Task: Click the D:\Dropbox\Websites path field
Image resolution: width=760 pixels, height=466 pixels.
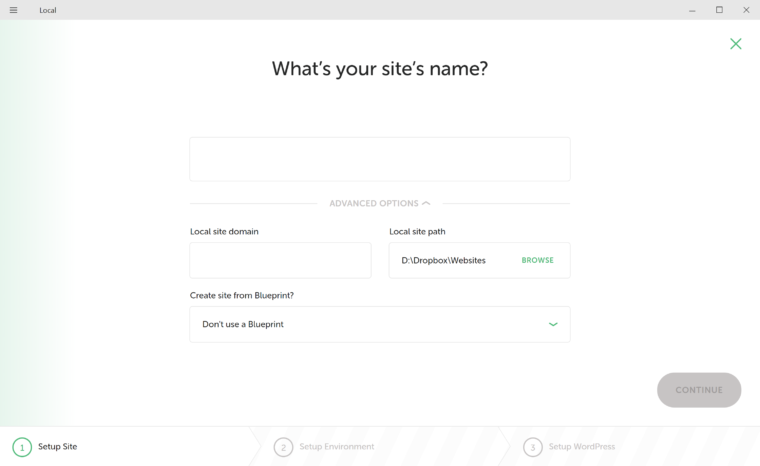Action: click(479, 260)
